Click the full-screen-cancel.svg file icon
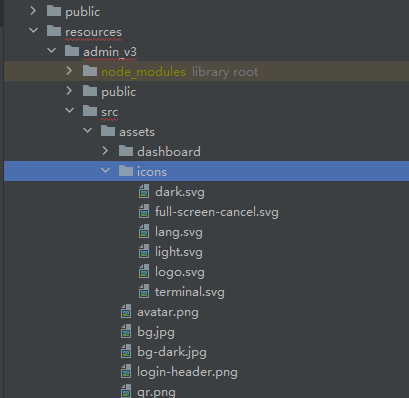This screenshot has width=409, height=398. point(144,212)
